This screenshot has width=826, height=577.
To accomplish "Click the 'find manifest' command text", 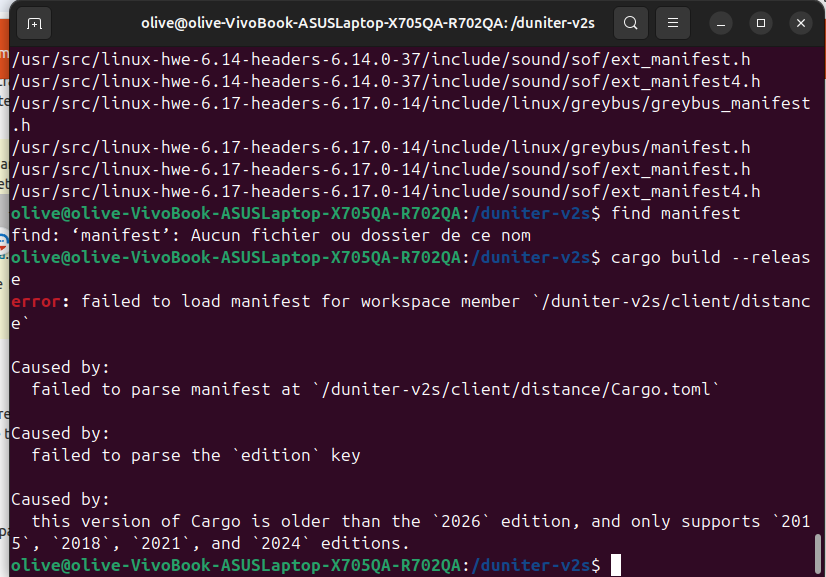I will click(x=675, y=214).
